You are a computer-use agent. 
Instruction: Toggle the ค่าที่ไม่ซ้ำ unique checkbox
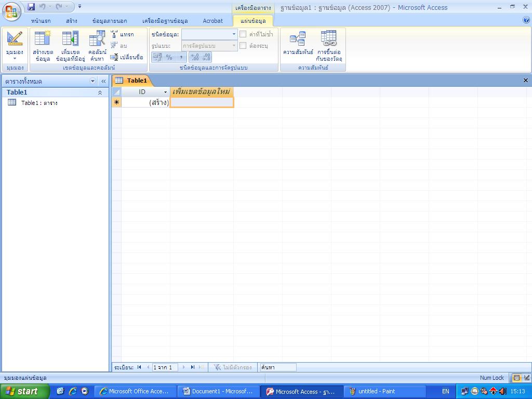point(243,34)
